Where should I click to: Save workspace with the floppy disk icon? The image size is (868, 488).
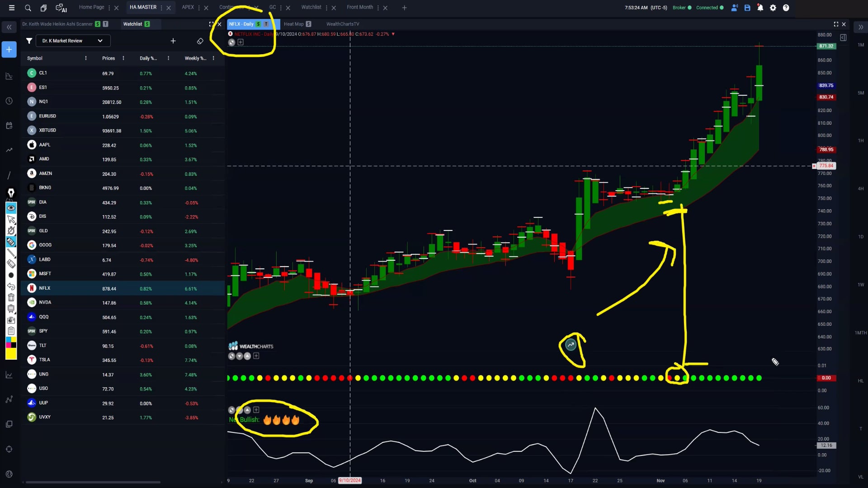[x=747, y=8]
